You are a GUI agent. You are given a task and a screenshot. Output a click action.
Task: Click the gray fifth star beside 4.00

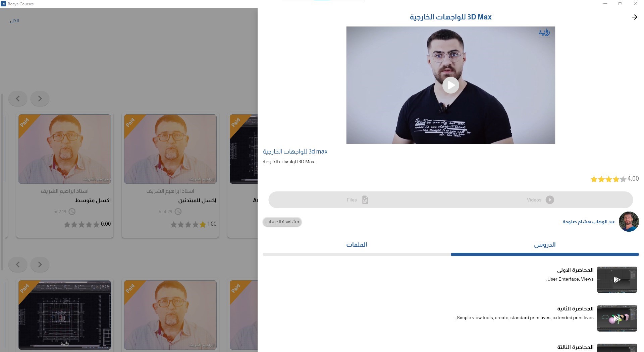[x=623, y=179]
